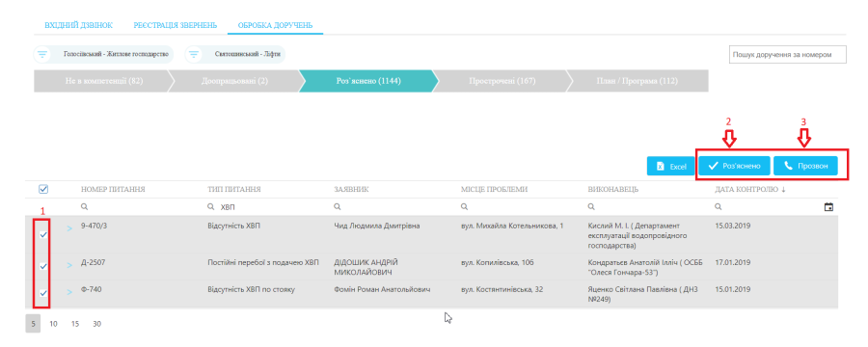Open Не в компетенції (82) stage
The image size is (868, 347).
(x=104, y=81)
